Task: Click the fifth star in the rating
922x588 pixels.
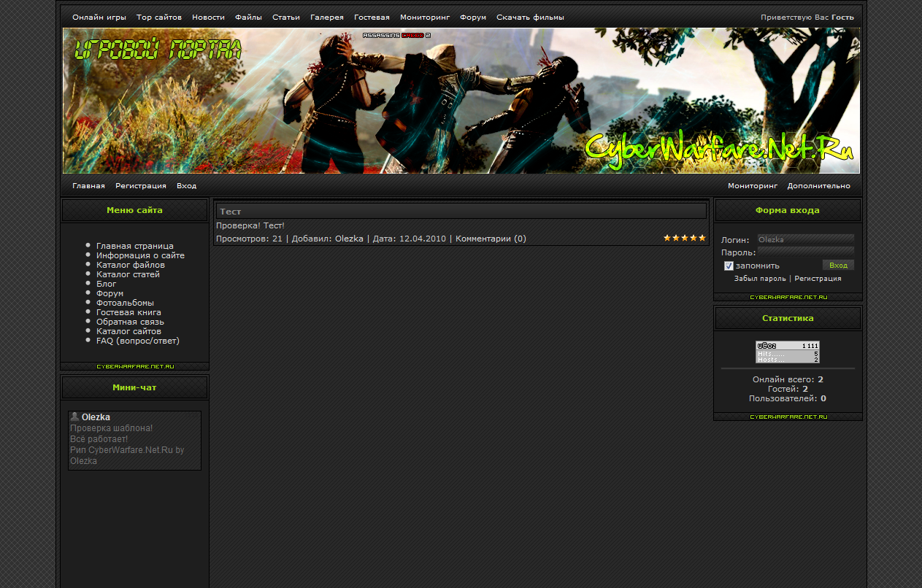Action: click(x=702, y=238)
